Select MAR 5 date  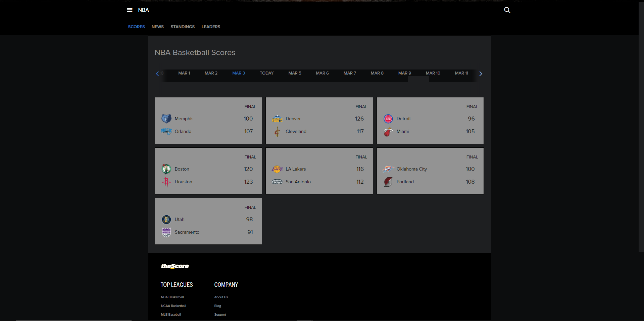[295, 73]
